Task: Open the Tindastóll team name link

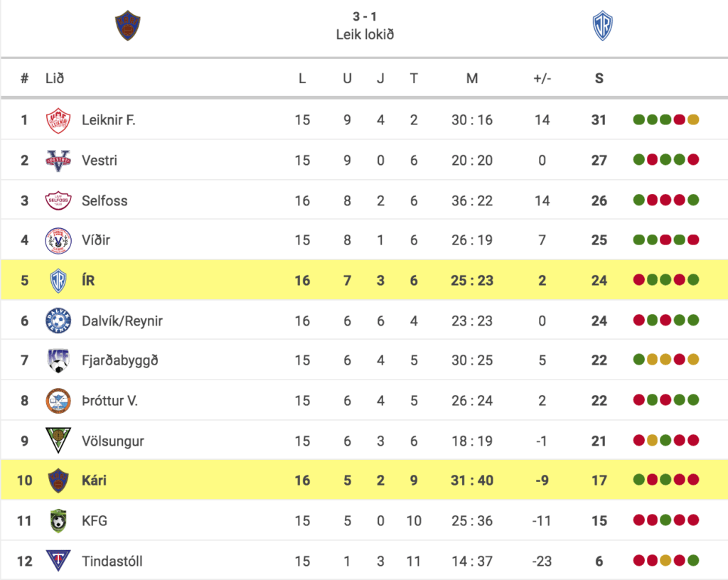Action: tap(112, 561)
